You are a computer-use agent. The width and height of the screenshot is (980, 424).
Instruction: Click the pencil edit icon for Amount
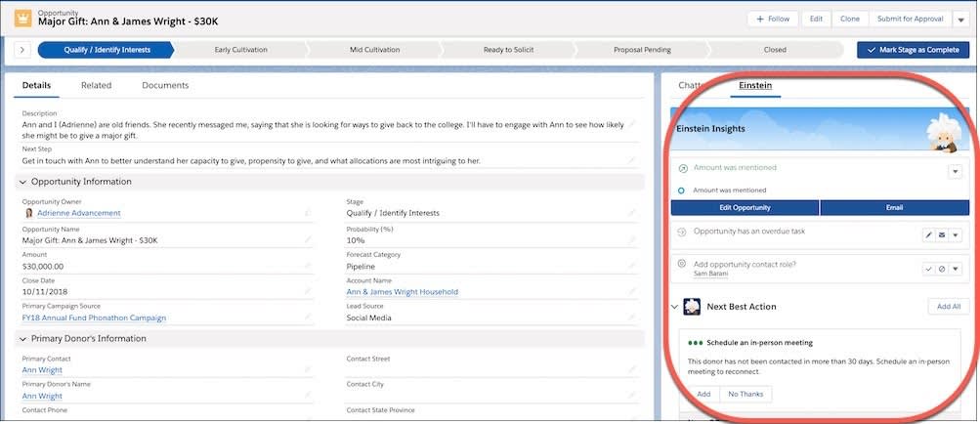tap(307, 266)
